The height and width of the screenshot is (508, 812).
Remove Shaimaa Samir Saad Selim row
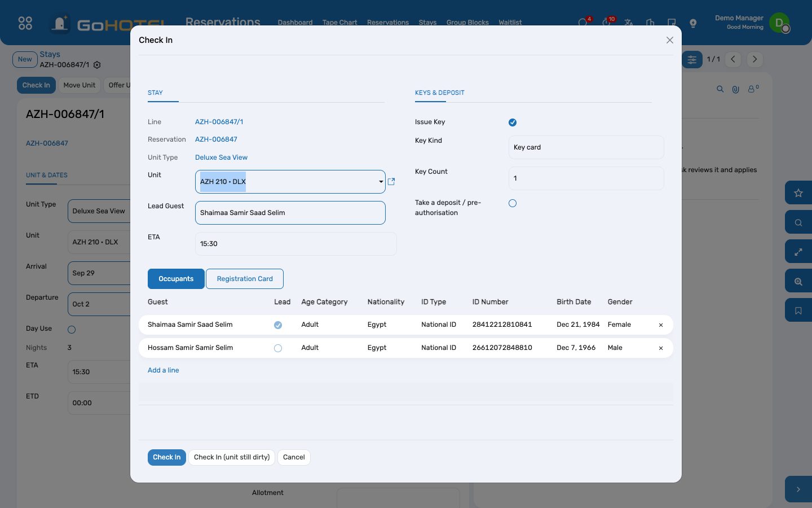pos(661,325)
